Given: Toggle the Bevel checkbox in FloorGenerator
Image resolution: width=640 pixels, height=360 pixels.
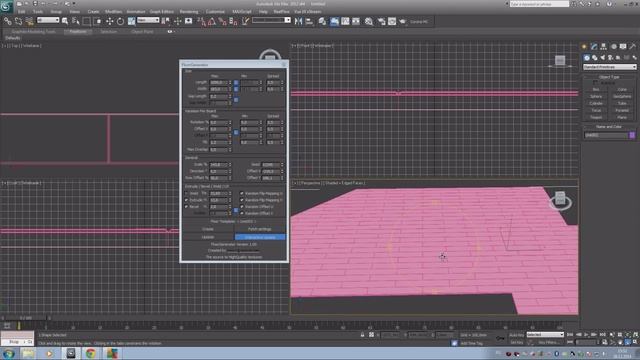Looking at the screenshot, I should tap(187, 207).
